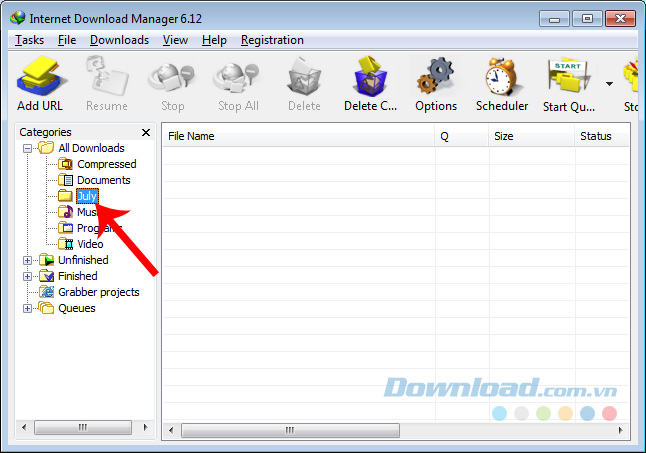Sort by the File Name column header

point(299,136)
